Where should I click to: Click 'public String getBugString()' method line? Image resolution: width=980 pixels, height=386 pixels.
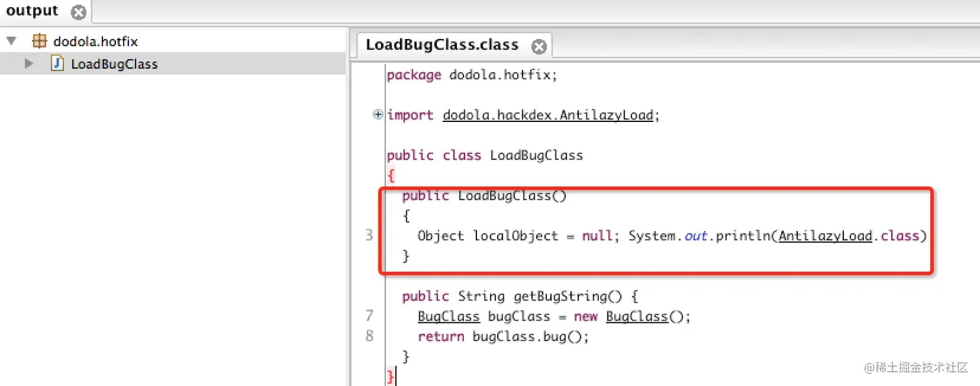520,296
